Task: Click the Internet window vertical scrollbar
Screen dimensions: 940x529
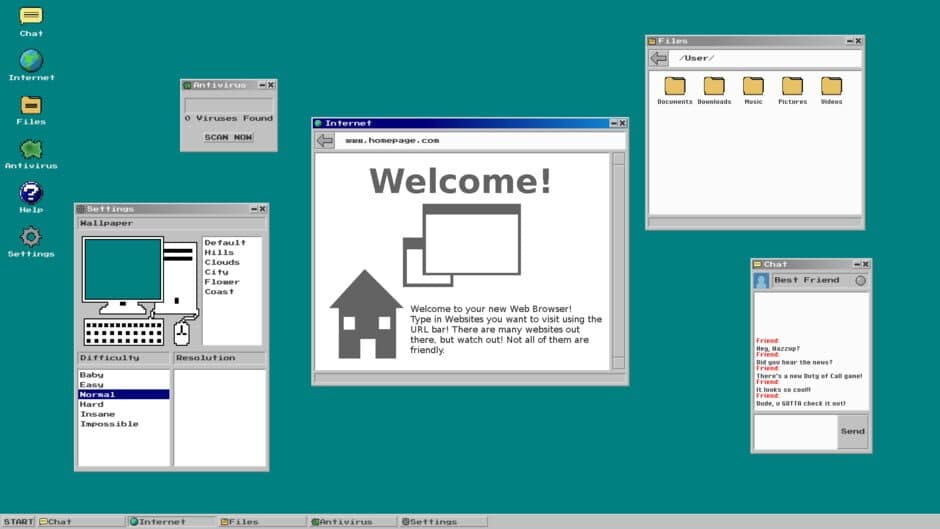Action: (618, 261)
